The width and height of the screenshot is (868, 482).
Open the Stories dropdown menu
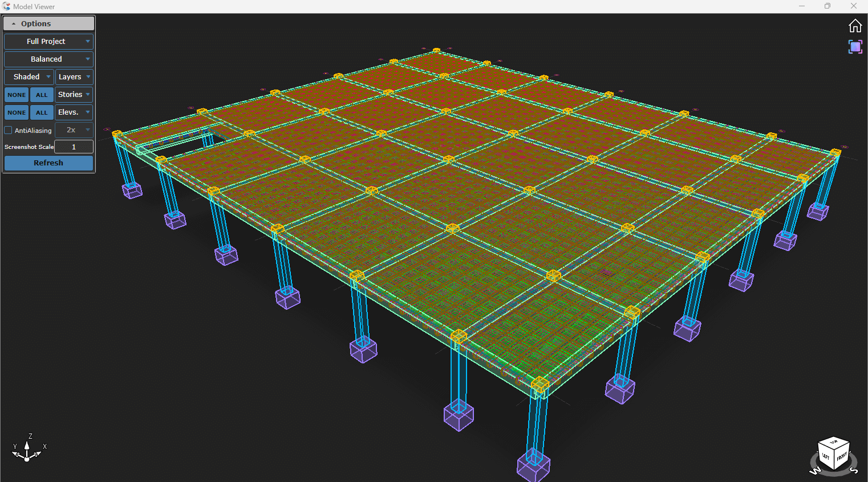74,95
